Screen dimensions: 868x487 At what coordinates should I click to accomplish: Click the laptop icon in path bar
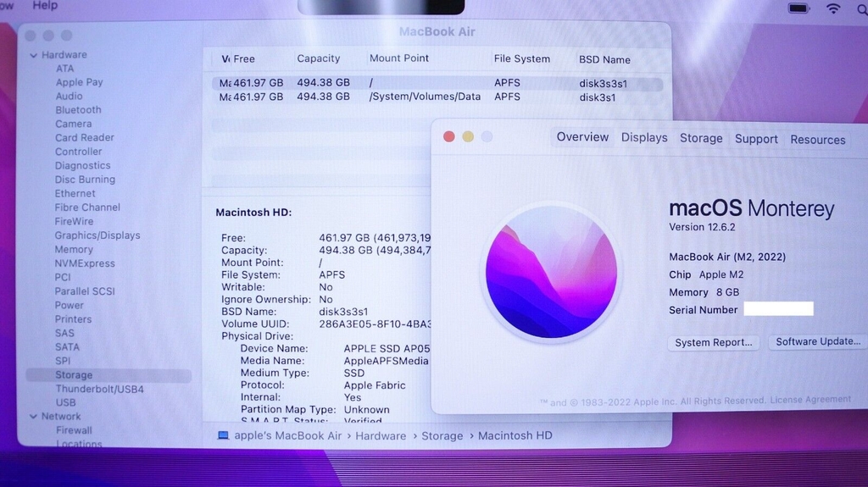click(223, 435)
